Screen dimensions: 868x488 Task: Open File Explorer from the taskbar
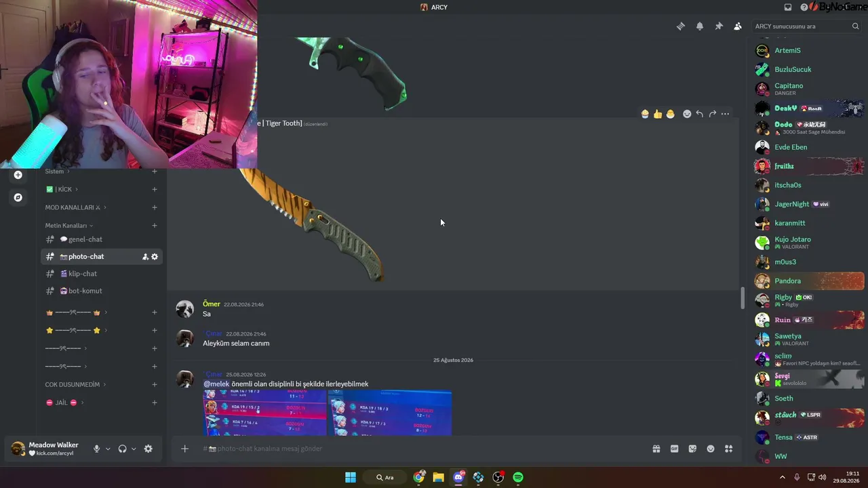439,477
